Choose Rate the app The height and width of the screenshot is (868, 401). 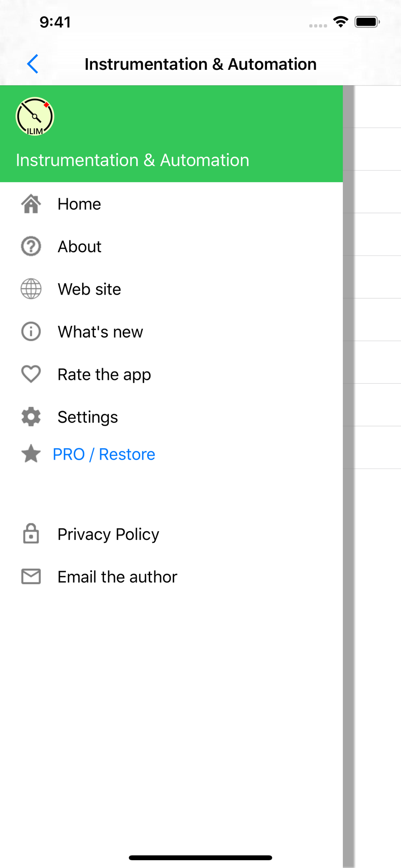pyautogui.click(x=171, y=374)
